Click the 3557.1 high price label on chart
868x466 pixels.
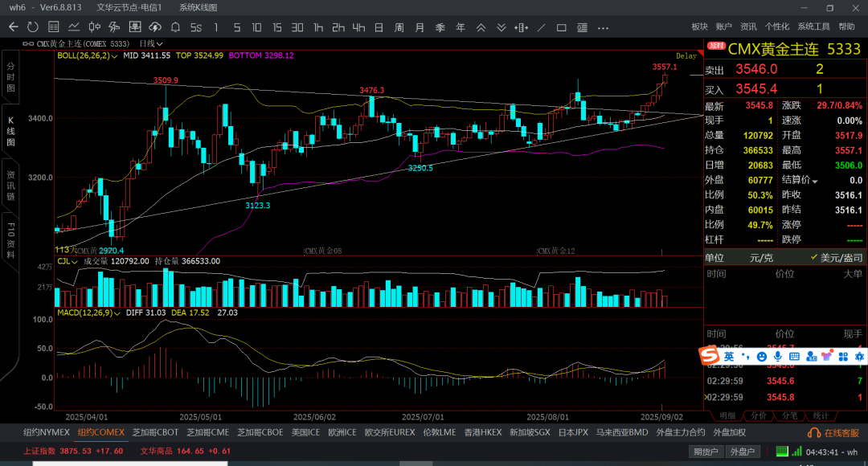pos(665,67)
